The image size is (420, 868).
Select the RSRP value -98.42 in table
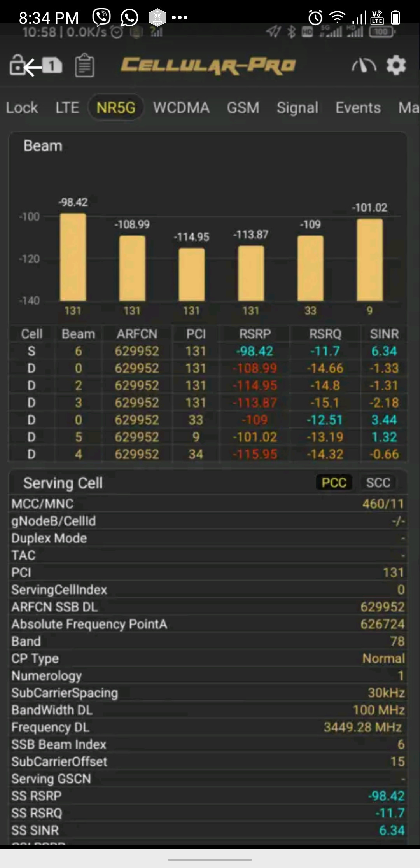[255, 351]
